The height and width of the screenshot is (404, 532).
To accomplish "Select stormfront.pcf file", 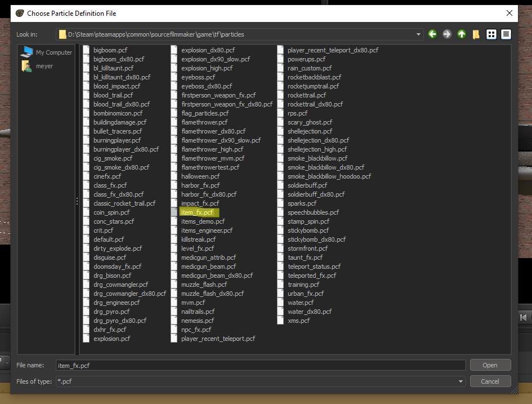I will click(x=308, y=248).
